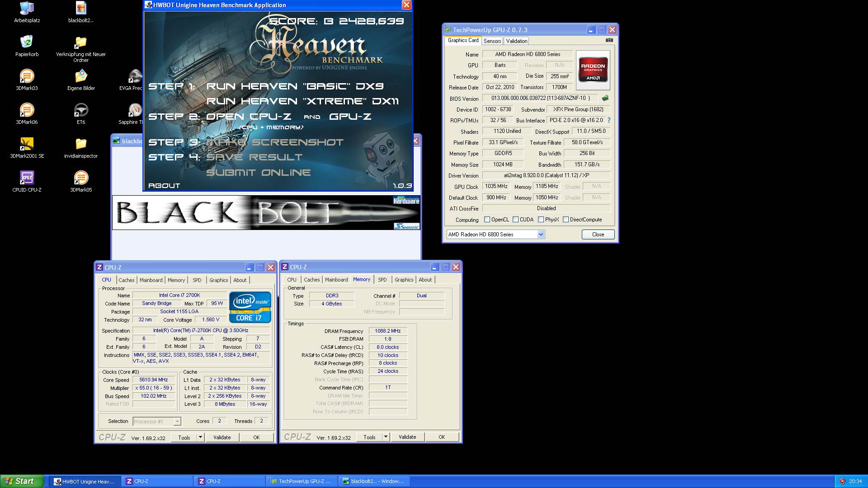
Task: Click the Windows Start button
Action: click(22, 481)
